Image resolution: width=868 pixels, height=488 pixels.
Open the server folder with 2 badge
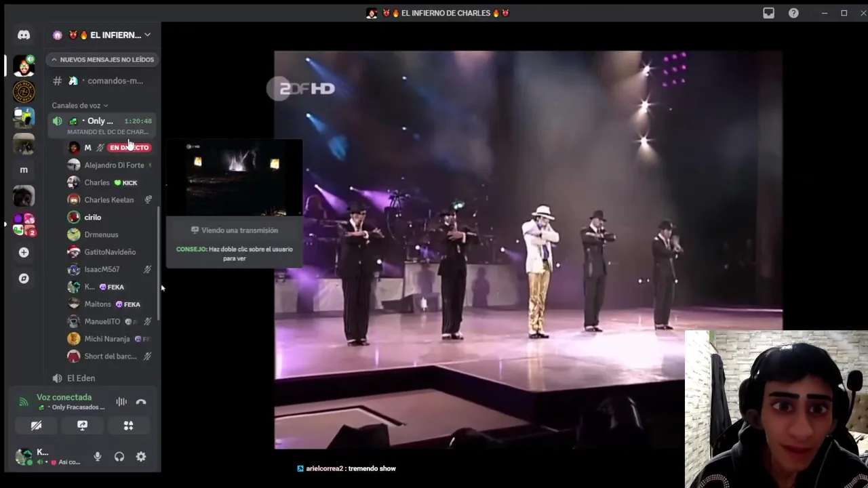(24, 224)
